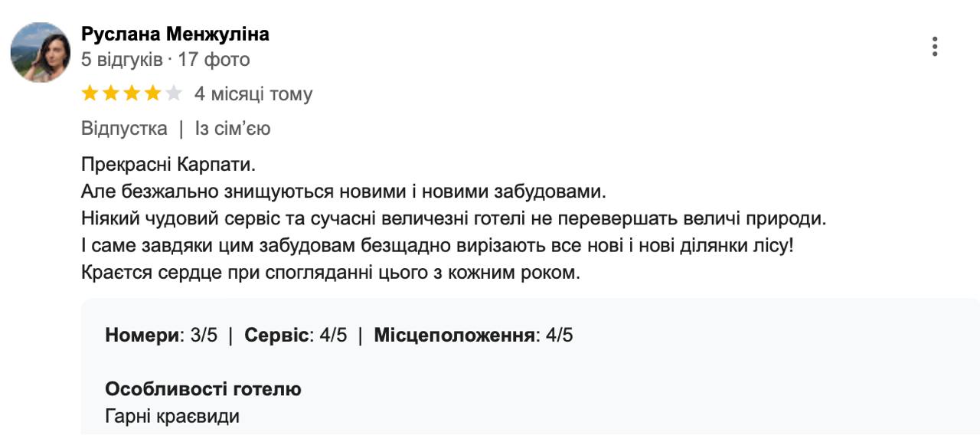Click the first yellow rating star
The width and height of the screenshot is (980, 442).
coord(90,94)
